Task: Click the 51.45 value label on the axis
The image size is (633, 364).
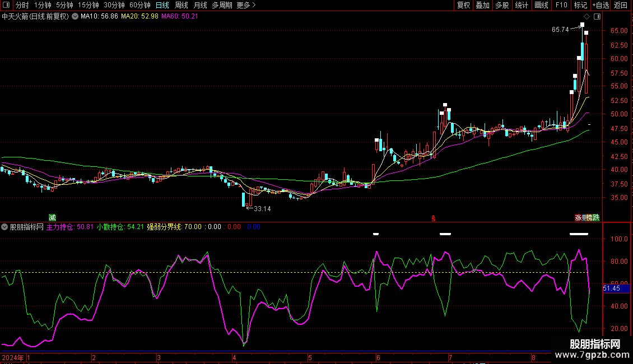Action: [611, 288]
